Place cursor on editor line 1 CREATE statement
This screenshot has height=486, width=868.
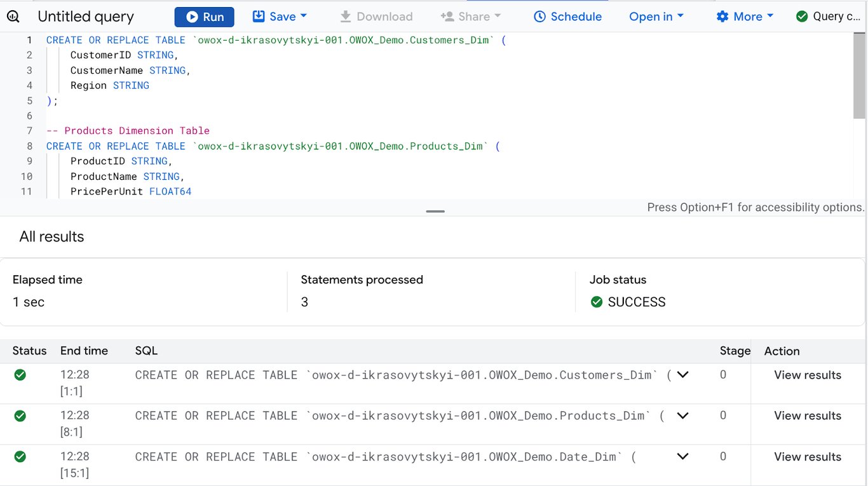click(x=276, y=40)
